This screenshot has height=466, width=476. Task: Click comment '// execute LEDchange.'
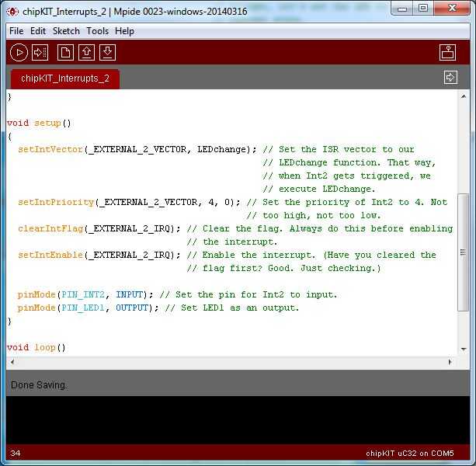click(319, 190)
